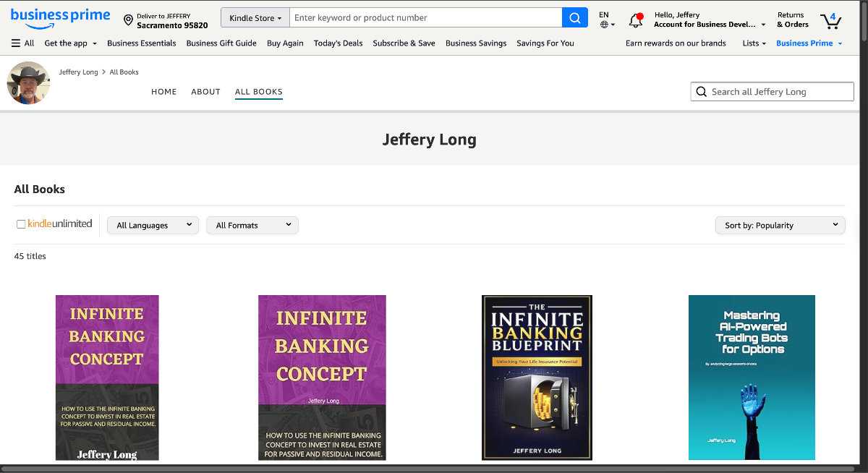Switch to the ABOUT tab
Screen dimensions: 868x473
pyautogui.click(x=205, y=91)
